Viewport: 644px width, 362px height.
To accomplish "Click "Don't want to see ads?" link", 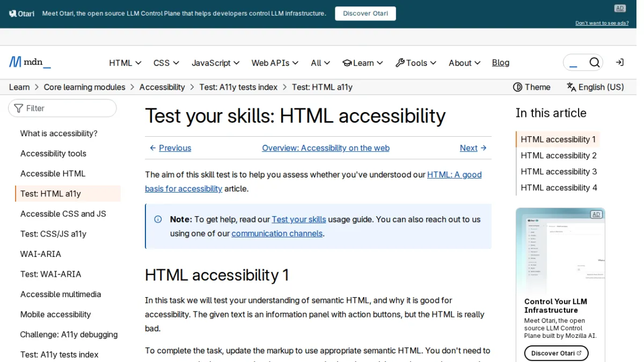I will coord(602,23).
